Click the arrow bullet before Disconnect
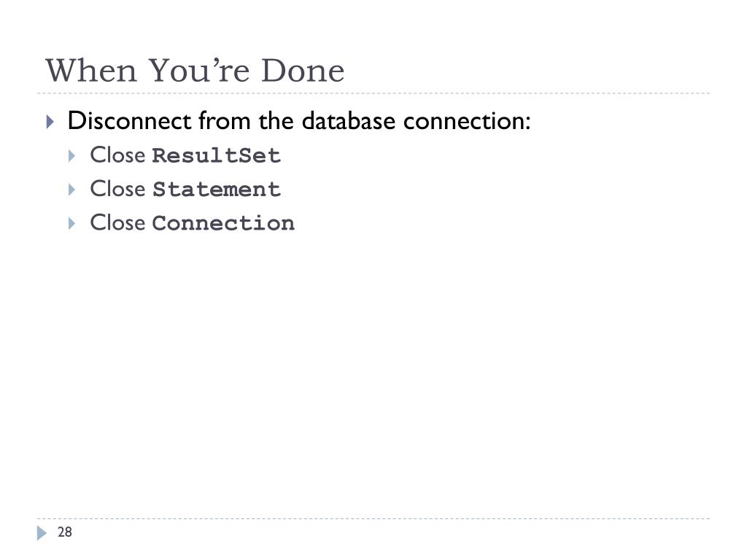 (50, 122)
